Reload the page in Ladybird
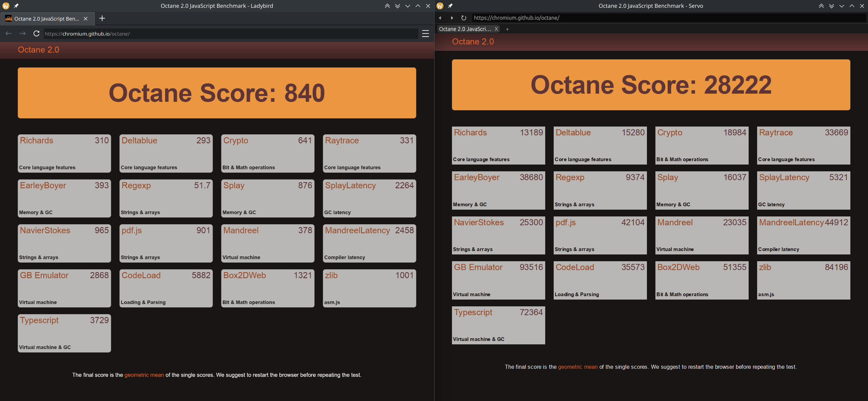Image resolution: width=868 pixels, height=401 pixels. 36,34
